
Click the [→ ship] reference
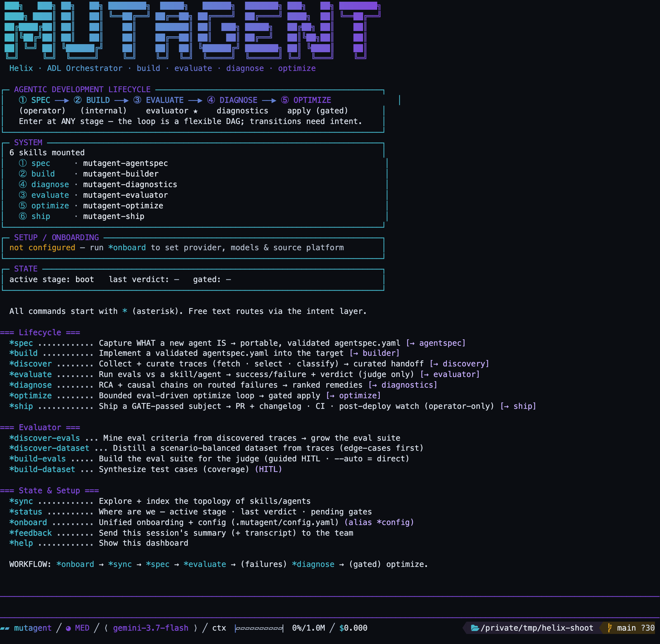click(518, 406)
